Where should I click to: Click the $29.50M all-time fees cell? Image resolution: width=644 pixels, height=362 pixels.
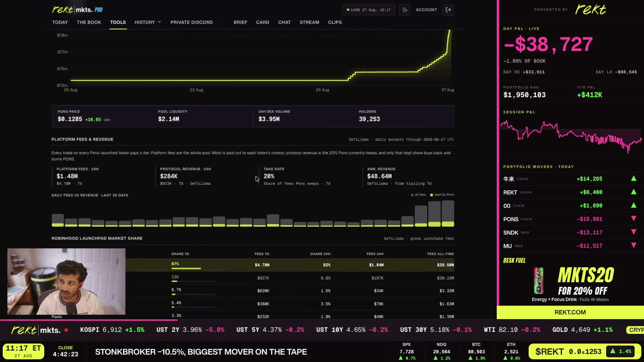click(x=445, y=265)
